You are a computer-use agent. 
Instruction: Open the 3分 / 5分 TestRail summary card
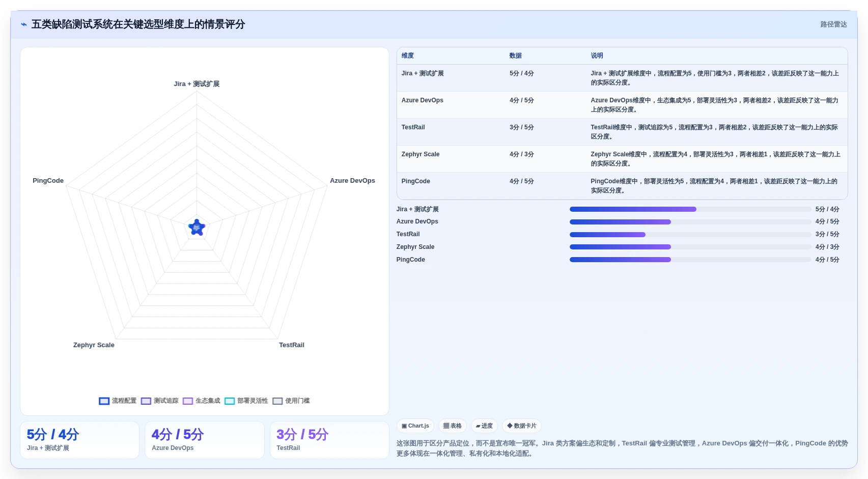pyautogui.click(x=329, y=440)
